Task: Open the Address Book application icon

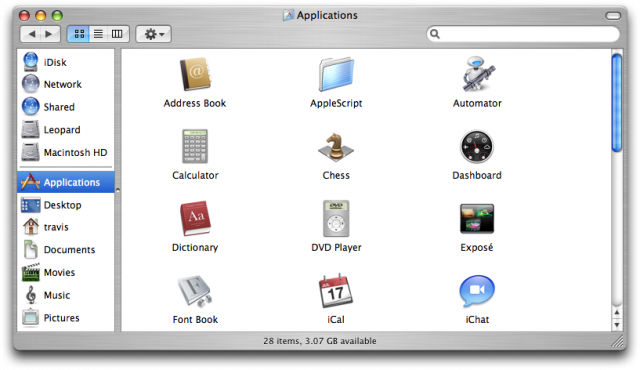Action: pos(195,74)
